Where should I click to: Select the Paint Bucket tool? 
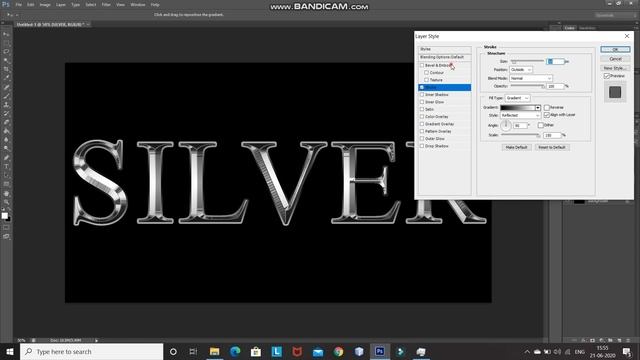coord(6,131)
